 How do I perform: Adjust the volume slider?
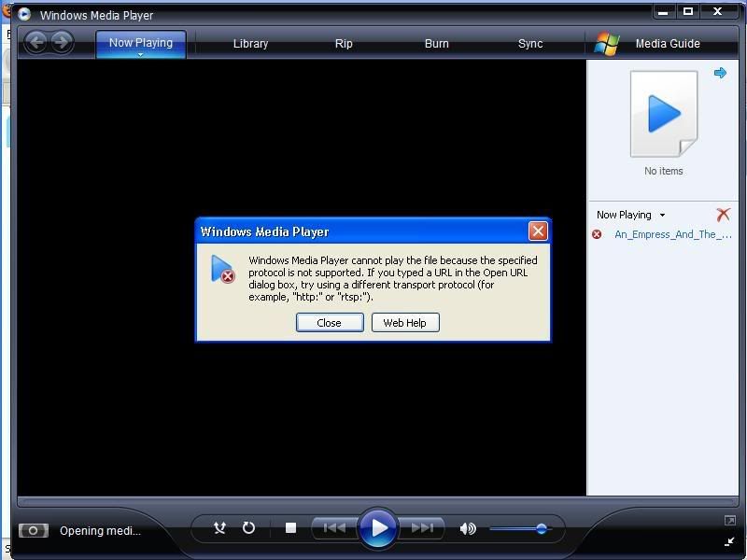point(520,528)
